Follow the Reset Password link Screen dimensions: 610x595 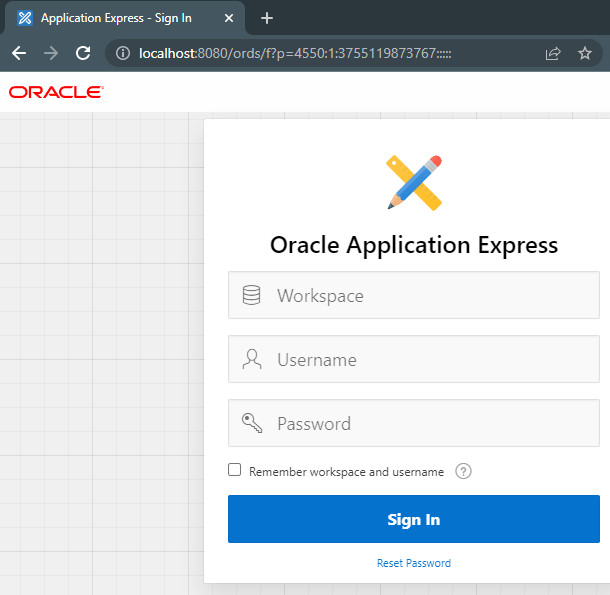(x=413, y=563)
